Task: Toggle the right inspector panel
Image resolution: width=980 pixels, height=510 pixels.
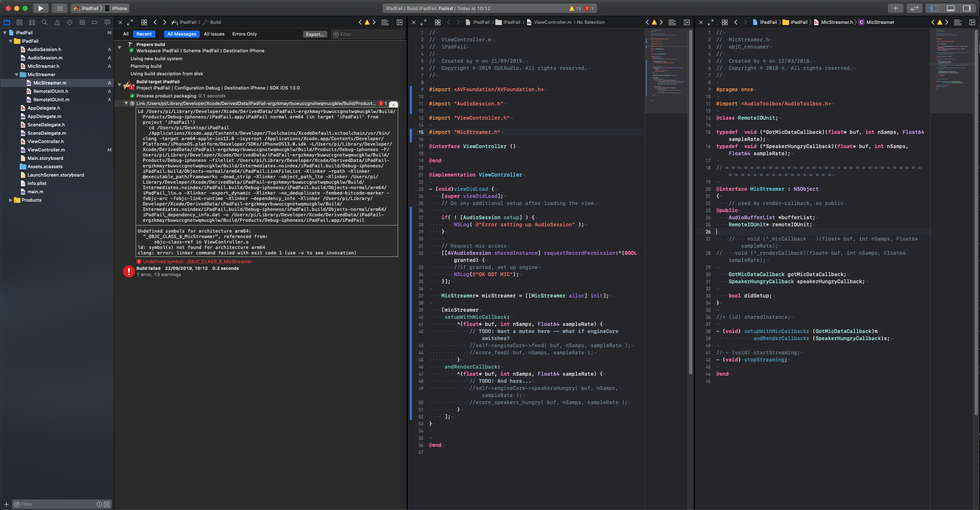Action: coord(967,8)
